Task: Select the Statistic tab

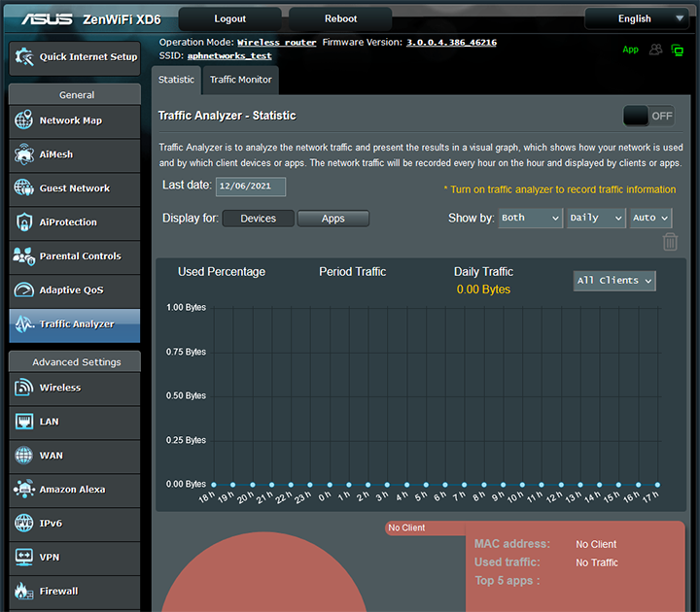Action: pyautogui.click(x=176, y=80)
